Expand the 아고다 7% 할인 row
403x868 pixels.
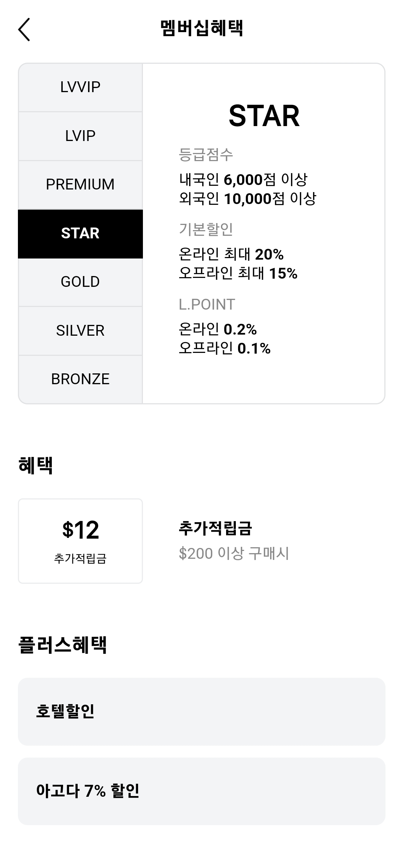click(x=201, y=791)
